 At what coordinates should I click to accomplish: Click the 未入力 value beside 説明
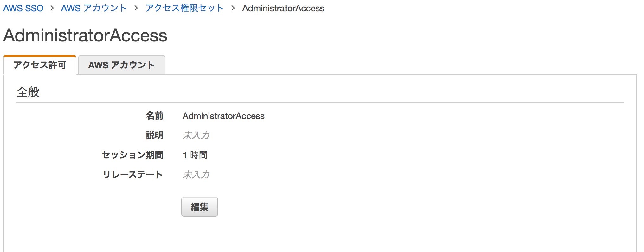[x=196, y=135]
